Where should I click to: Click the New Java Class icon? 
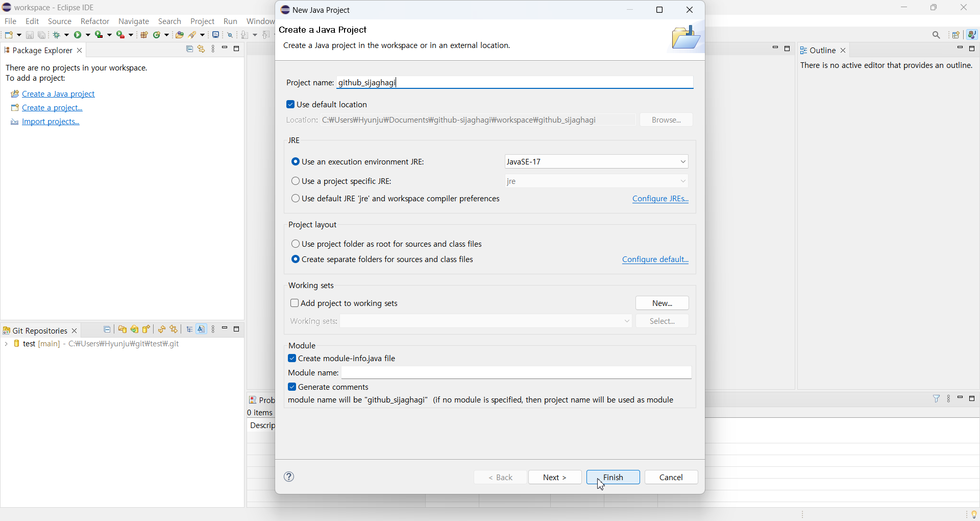tap(158, 35)
